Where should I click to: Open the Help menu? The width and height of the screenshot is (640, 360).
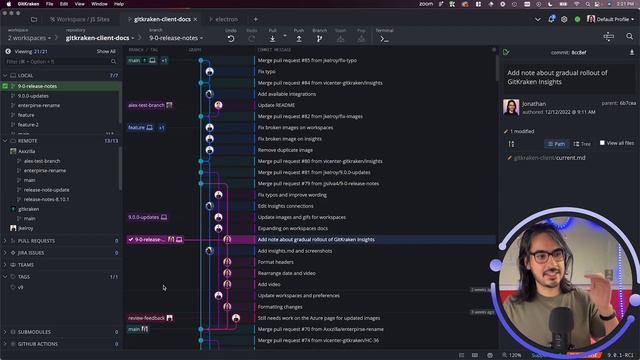119,4
